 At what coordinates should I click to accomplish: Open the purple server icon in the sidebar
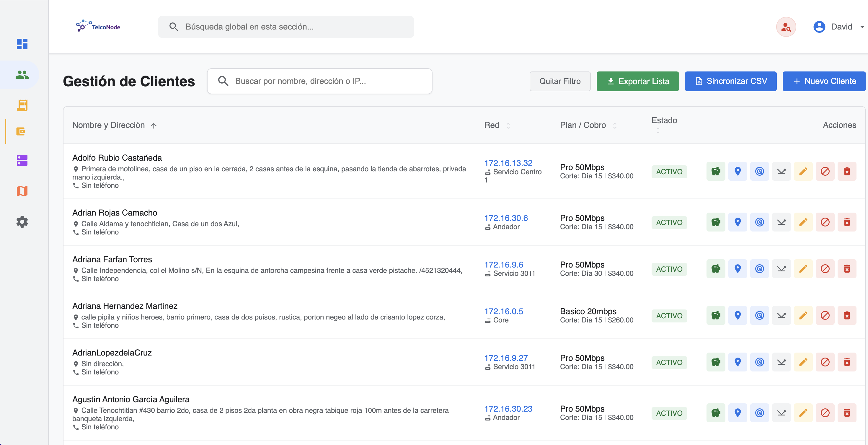[x=22, y=160]
